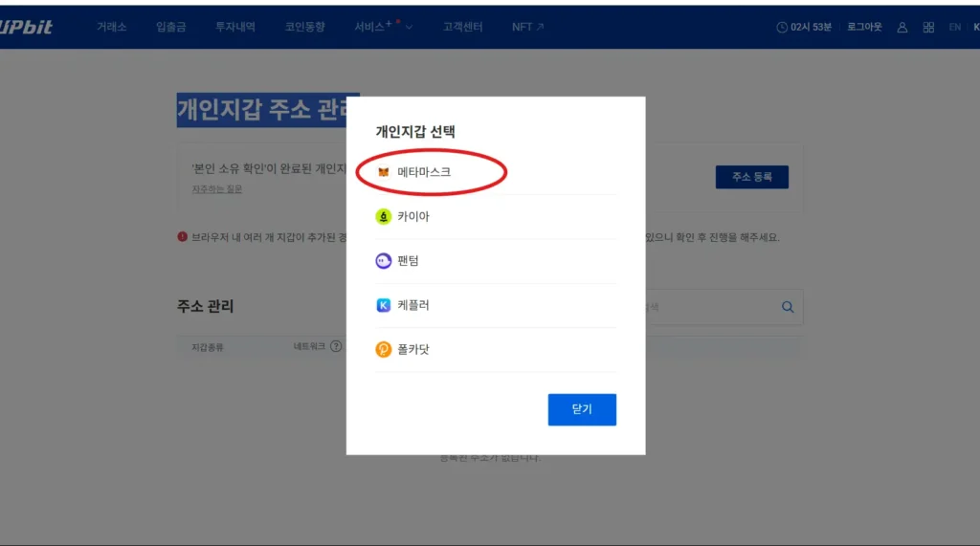This screenshot has width=980, height=546.
Task: Click the red warning exclamation icon
Action: pos(182,237)
